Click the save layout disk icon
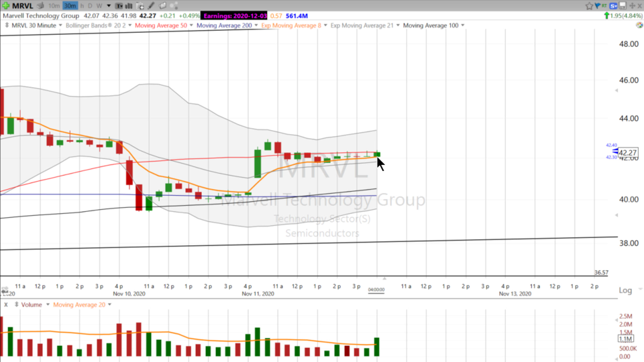Image resolution: width=644 pixels, height=362 pixels. 623,6
